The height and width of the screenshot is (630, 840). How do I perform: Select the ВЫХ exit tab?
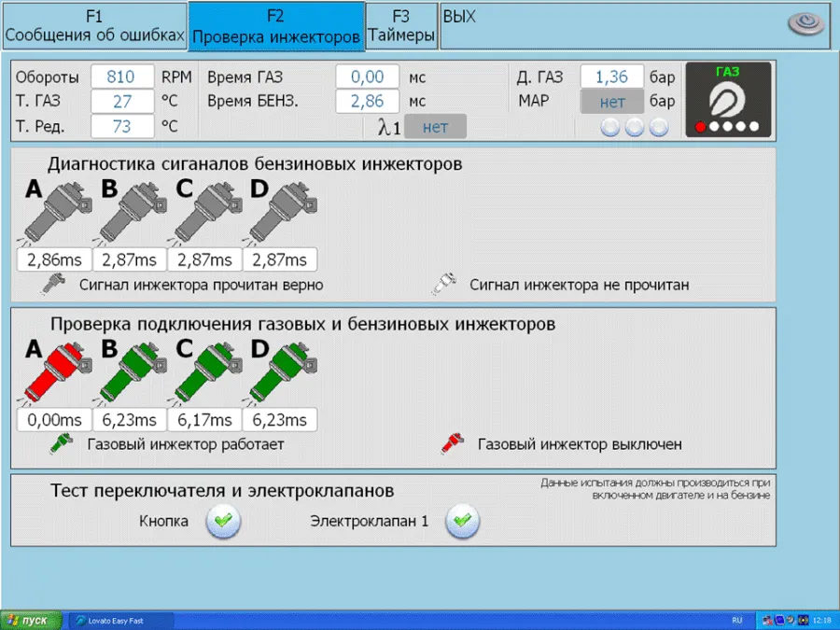tap(635, 26)
